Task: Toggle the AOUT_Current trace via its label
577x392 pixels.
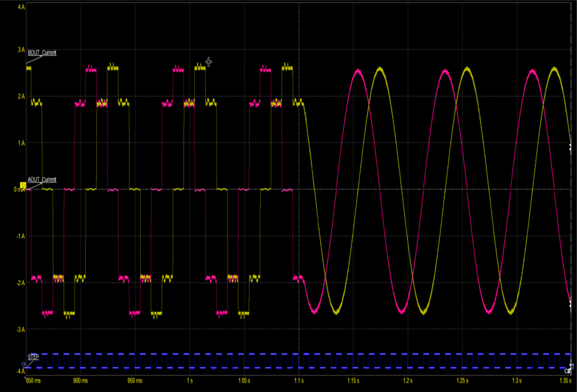Action: coord(42,179)
